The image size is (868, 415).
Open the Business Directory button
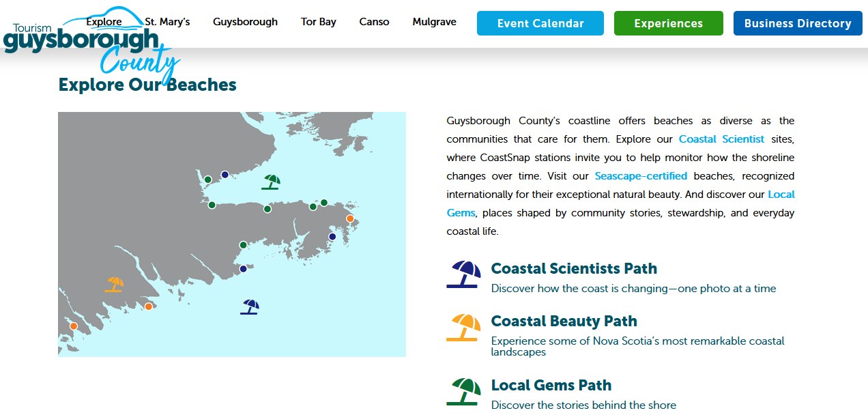pyautogui.click(x=798, y=23)
